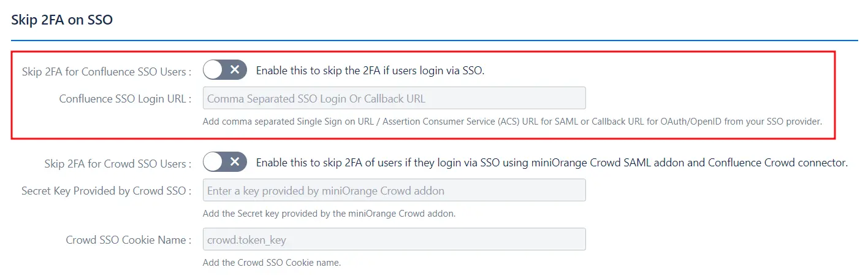The height and width of the screenshot is (275, 868).
Task: Click help text about Assertion Consumer Service URL
Action: point(511,122)
